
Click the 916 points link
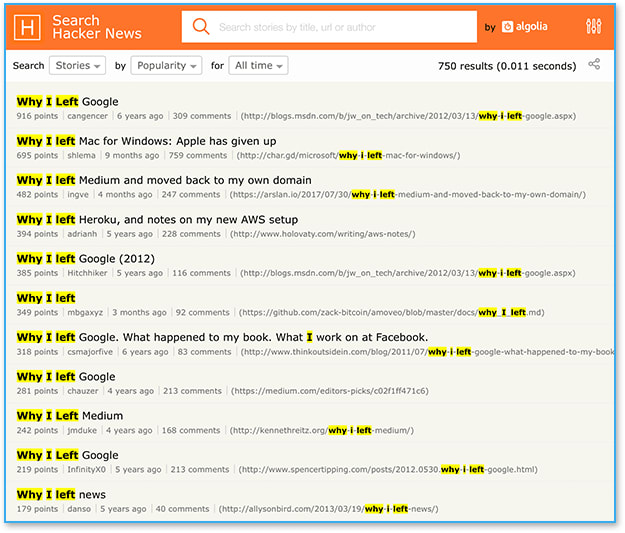37,116
